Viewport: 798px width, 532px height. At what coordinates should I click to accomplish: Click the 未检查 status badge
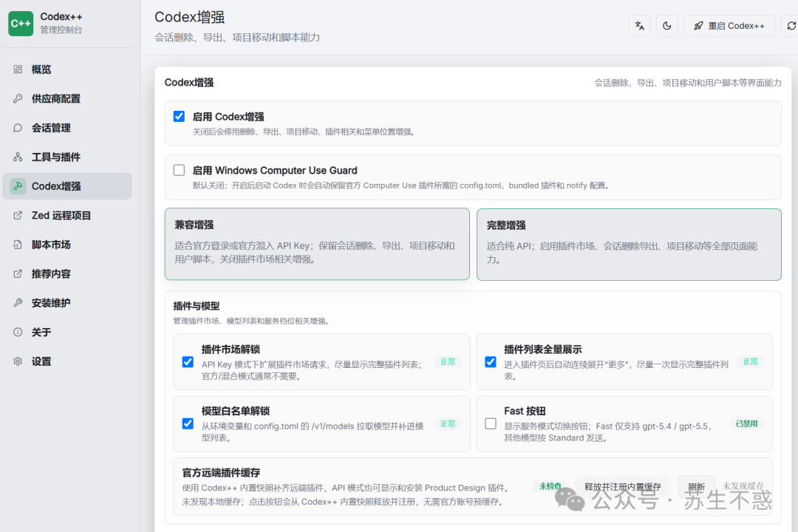tap(550, 486)
